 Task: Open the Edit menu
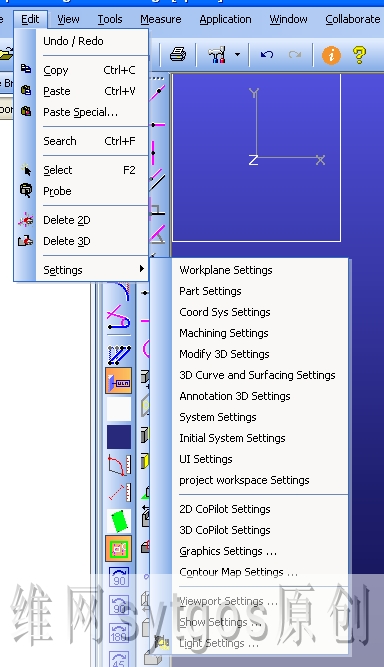coord(30,19)
